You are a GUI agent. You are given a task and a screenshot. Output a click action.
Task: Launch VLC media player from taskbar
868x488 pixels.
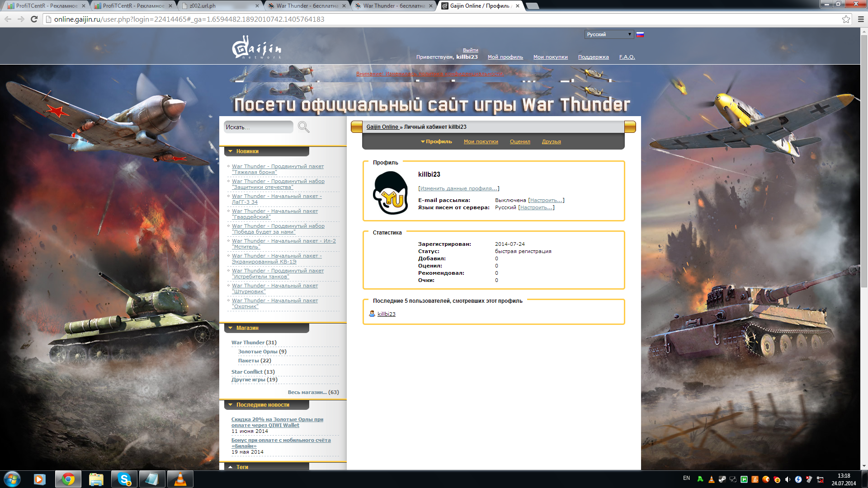pyautogui.click(x=180, y=479)
